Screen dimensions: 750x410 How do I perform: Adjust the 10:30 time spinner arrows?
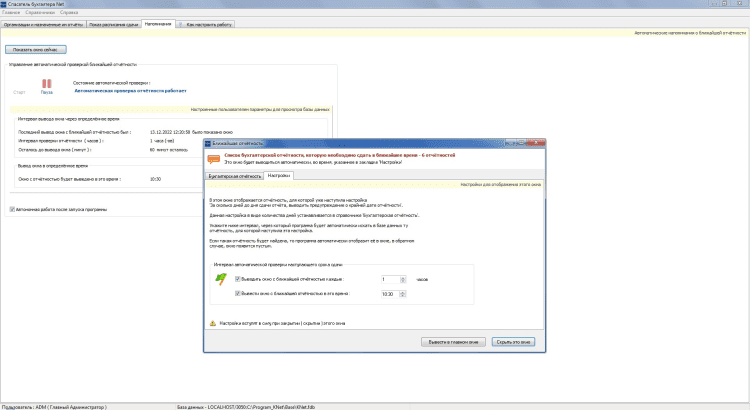point(402,294)
